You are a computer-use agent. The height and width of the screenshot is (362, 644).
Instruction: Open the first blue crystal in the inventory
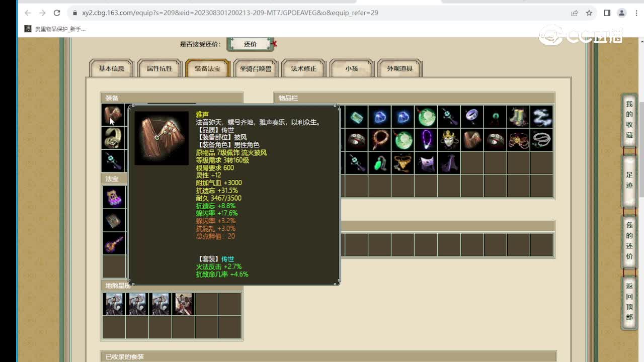(380, 117)
